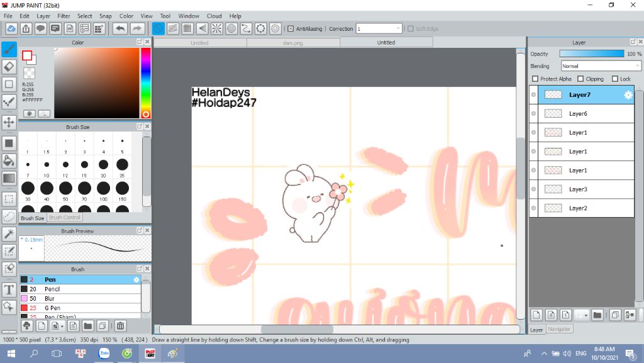
Task: Enable the Protect Alpha checkbox
Action: point(535,79)
